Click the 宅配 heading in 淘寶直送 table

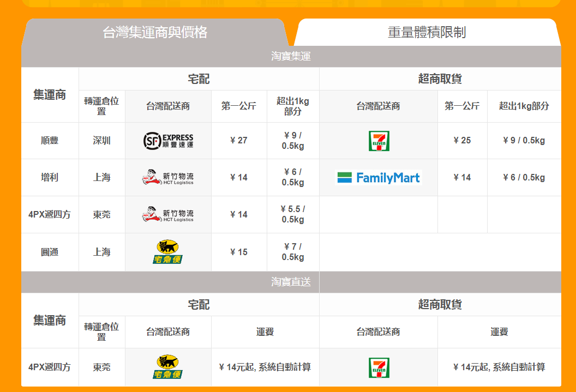coord(199,305)
